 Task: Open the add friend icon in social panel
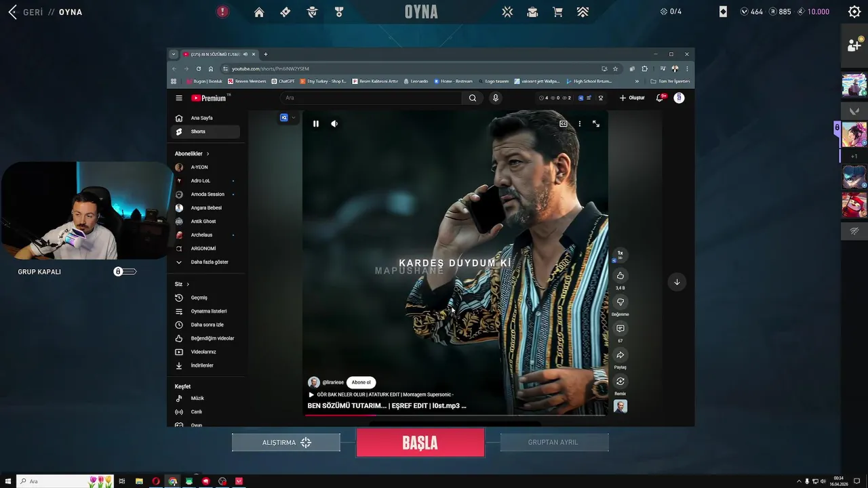coord(854,45)
